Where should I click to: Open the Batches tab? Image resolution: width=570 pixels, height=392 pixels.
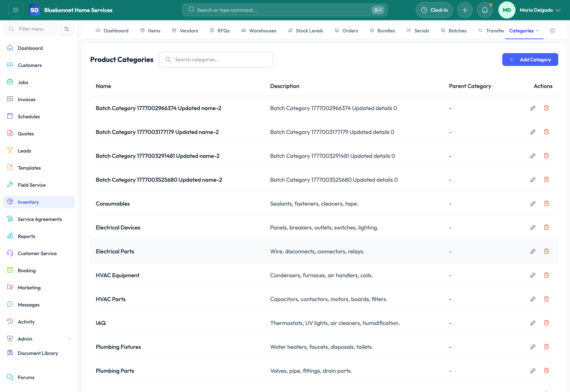click(x=454, y=31)
